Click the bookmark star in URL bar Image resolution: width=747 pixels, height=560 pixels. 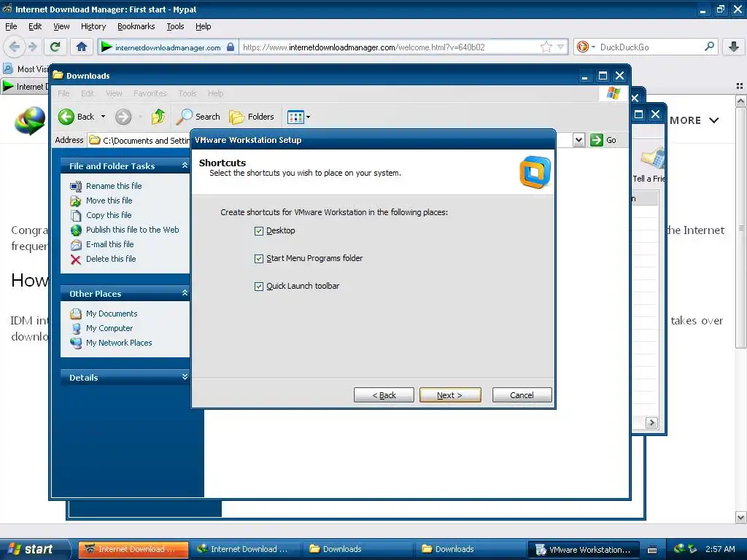click(x=546, y=47)
